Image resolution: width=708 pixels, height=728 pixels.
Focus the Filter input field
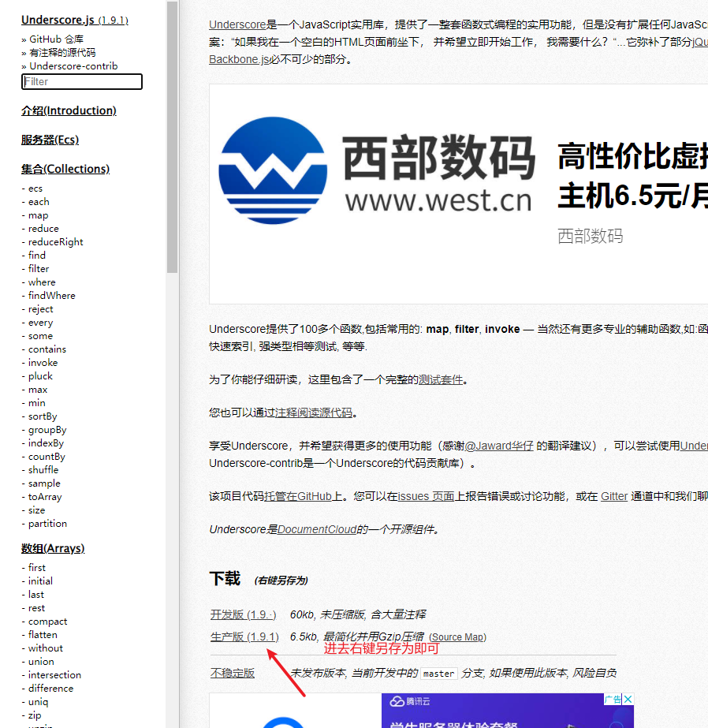[x=82, y=82]
